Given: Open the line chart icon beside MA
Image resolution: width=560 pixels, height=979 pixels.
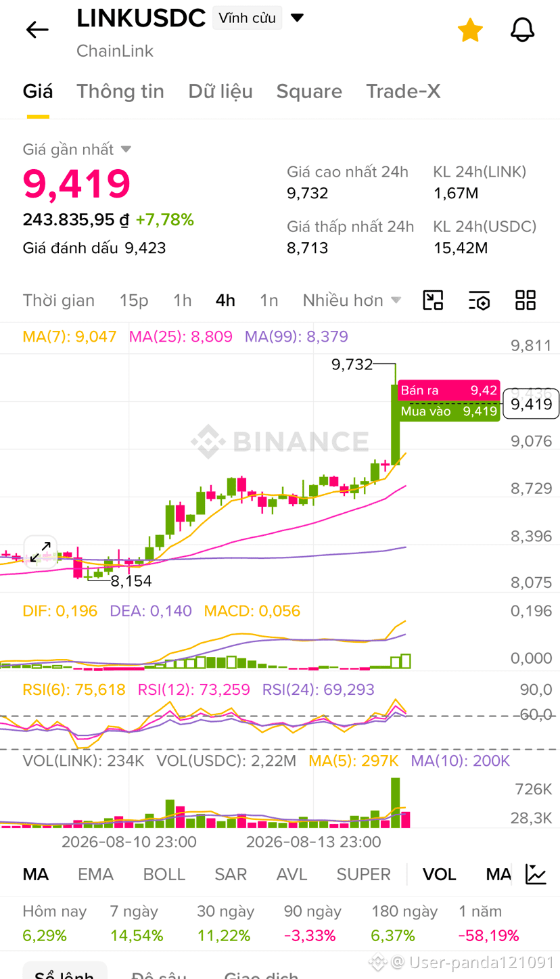Looking at the screenshot, I should point(536,874).
